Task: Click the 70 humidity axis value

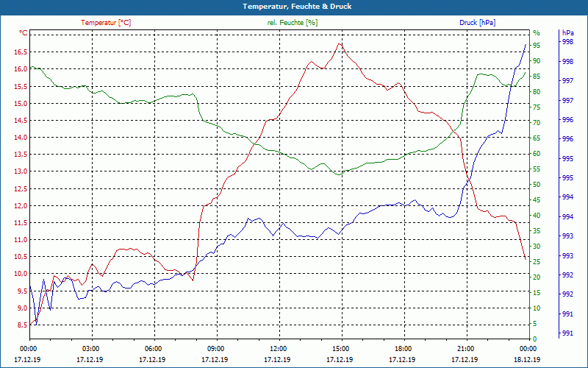Action: click(537, 123)
